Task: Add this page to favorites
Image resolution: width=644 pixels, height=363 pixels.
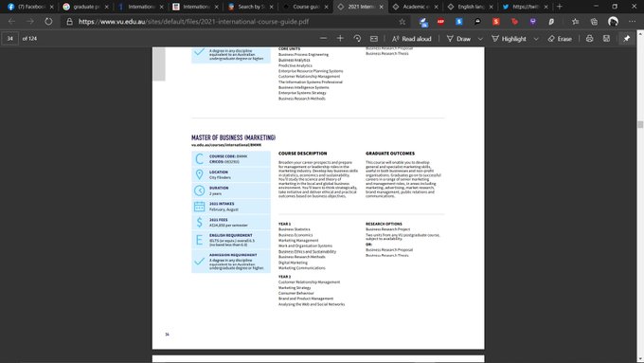Action: click(402, 22)
